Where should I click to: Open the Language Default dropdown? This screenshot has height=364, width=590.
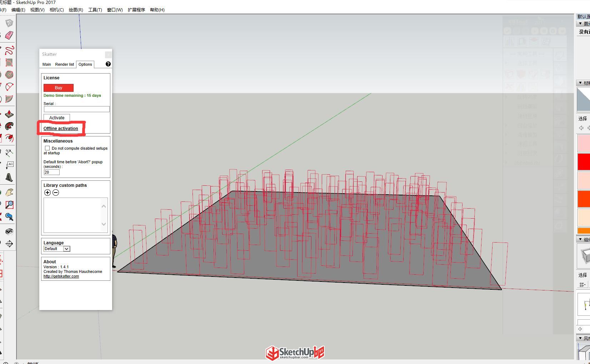[x=57, y=249]
